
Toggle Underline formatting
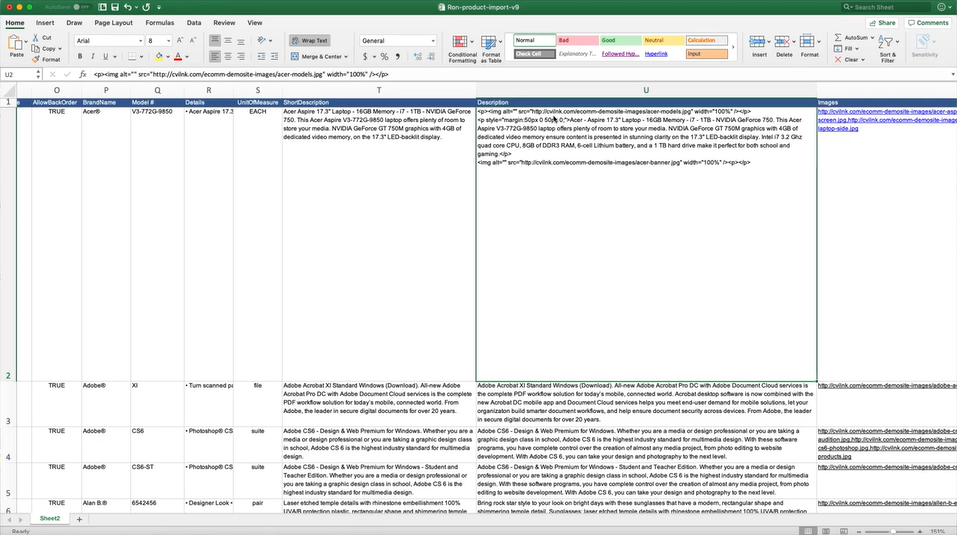(105, 56)
